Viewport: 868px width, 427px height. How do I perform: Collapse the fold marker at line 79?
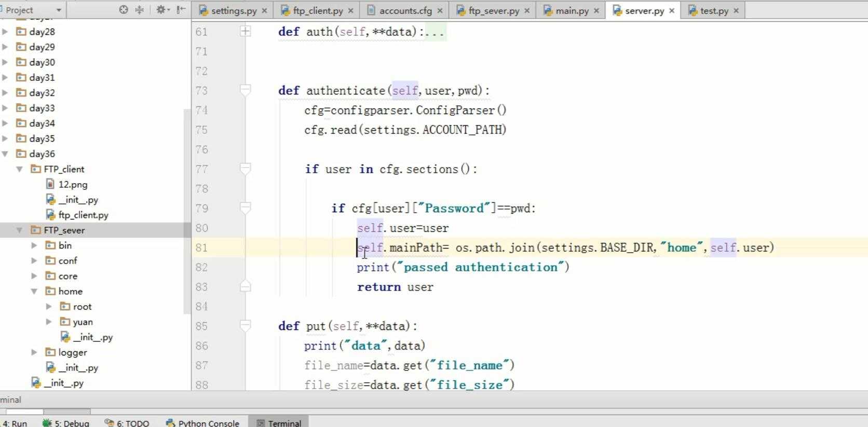246,208
